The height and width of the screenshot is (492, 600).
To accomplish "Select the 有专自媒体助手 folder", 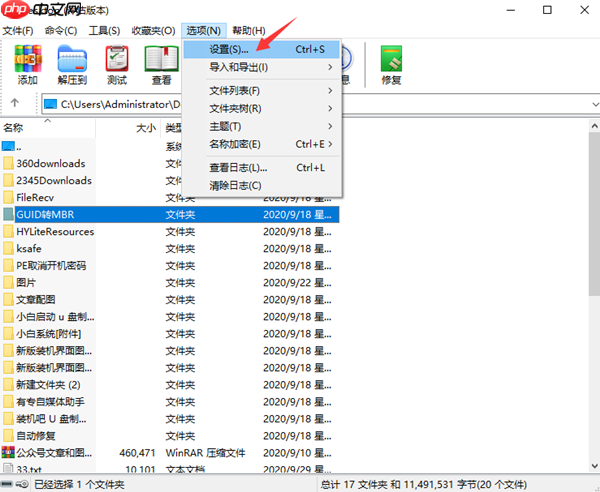I will coord(50,402).
